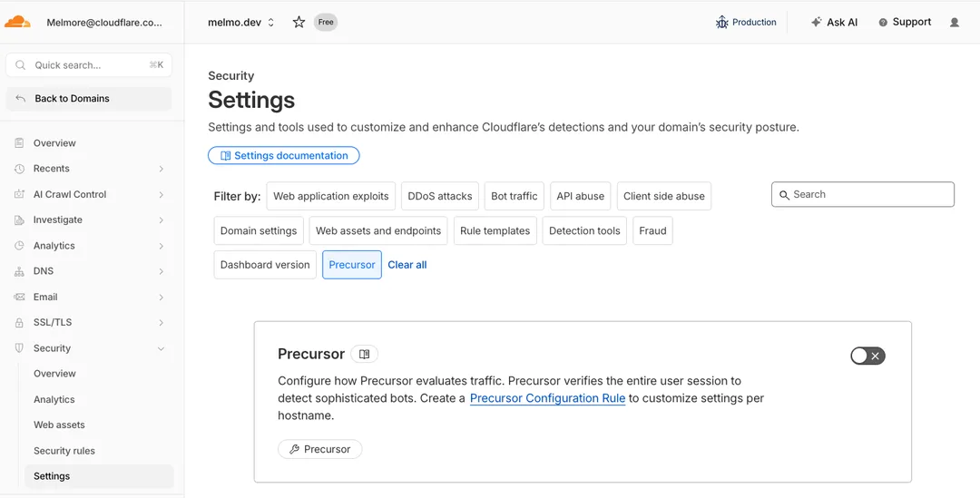This screenshot has width=980, height=498.
Task: Toggle the Web assets and endpoints filter
Action: [x=378, y=230]
